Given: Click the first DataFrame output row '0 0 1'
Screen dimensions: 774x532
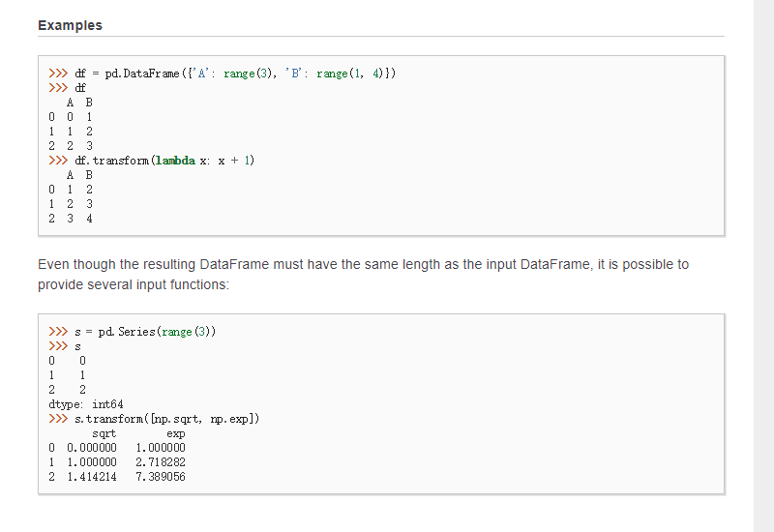Looking at the screenshot, I should click(71, 117).
